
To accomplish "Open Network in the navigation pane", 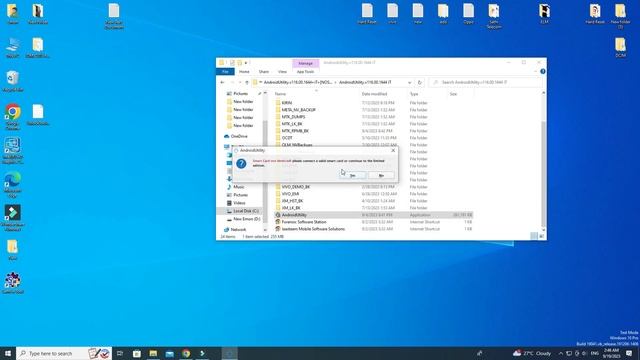I will click(x=238, y=229).
